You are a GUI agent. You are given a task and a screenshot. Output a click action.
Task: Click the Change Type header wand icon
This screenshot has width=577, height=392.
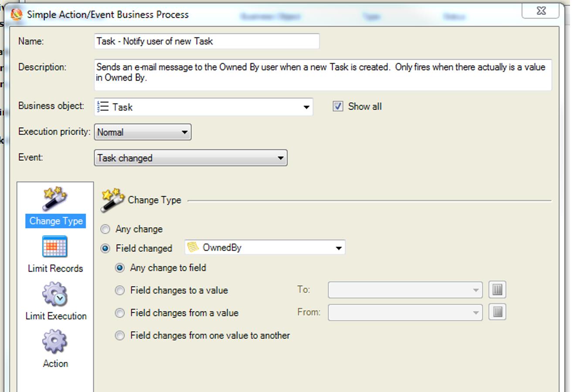(x=112, y=200)
